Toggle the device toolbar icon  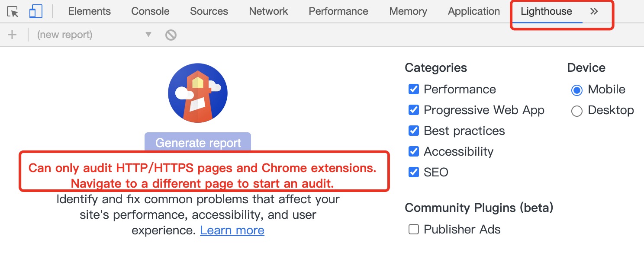[x=35, y=12]
